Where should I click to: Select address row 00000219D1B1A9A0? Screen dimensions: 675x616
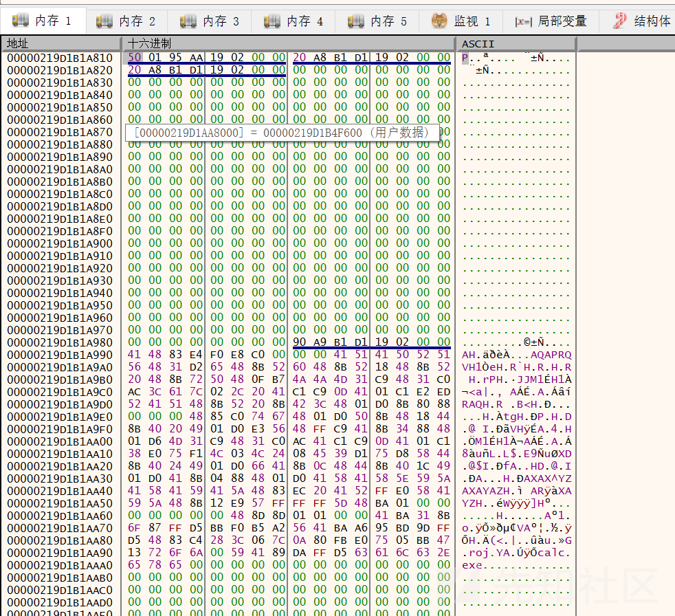coord(60,367)
